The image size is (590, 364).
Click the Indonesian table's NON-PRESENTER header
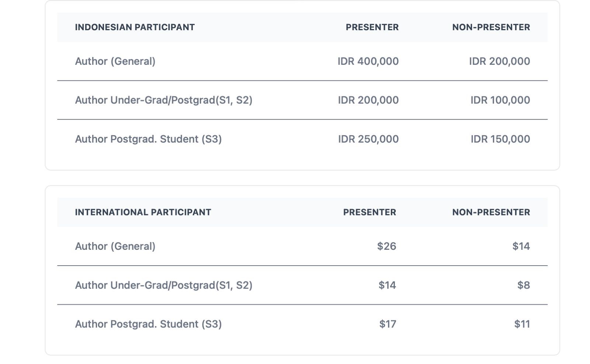pos(491,27)
